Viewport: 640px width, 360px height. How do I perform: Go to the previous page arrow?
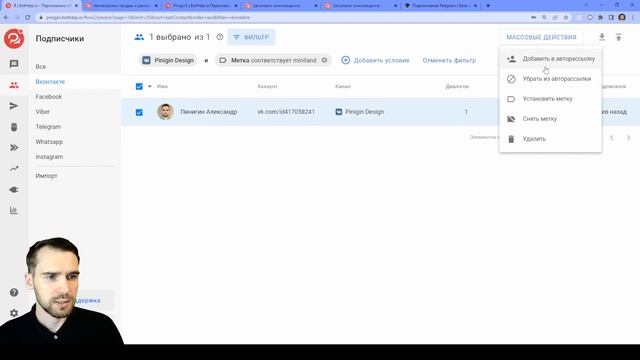pos(611,138)
